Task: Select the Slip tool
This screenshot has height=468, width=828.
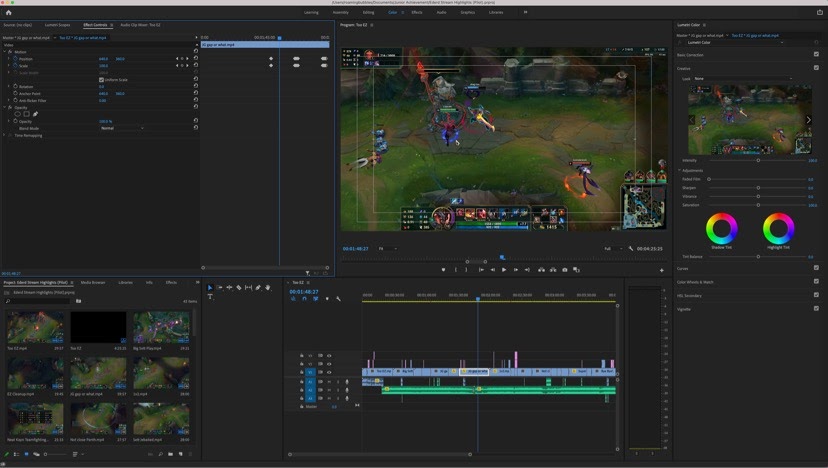Action: pos(248,287)
